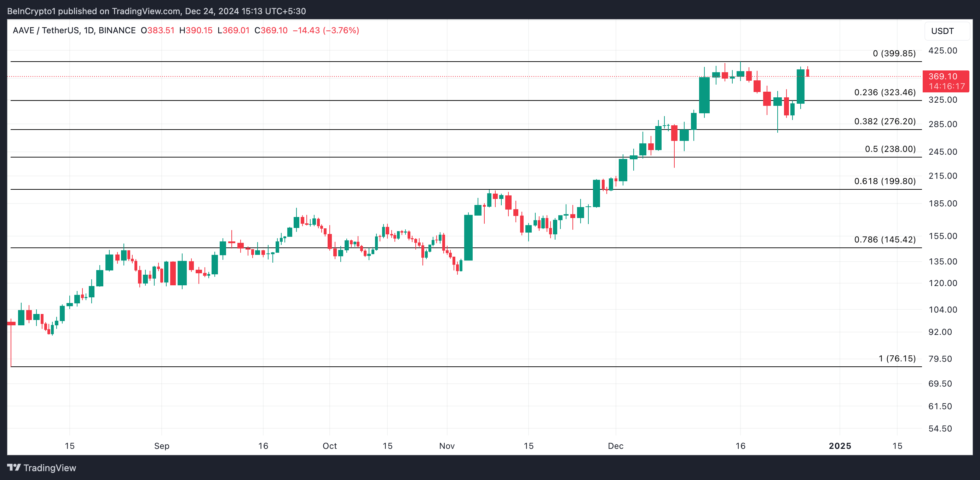Screen dimensions: 980x480
Task: Select the 0.236 (323.46) Fibonacci label
Action: coord(884,92)
